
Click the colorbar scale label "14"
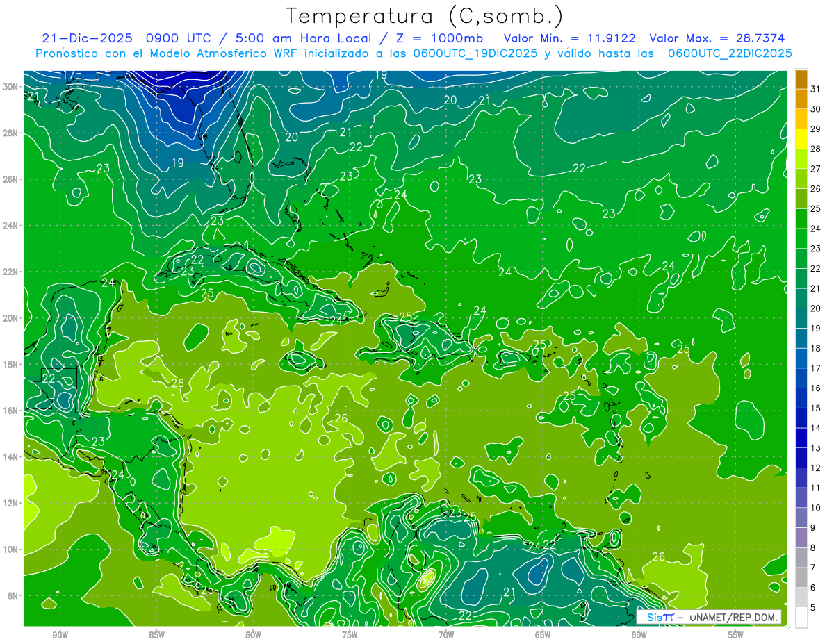[x=816, y=429]
